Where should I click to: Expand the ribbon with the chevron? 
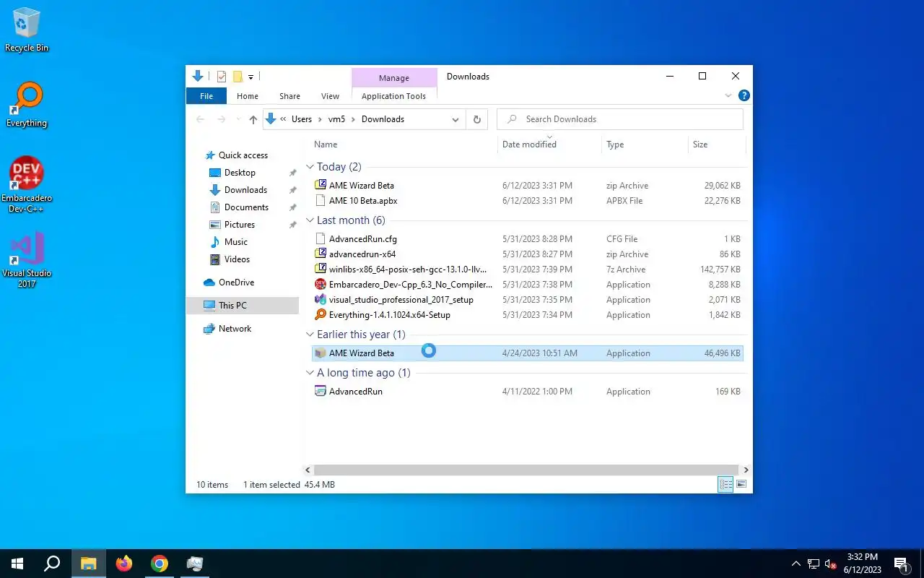(x=728, y=95)
